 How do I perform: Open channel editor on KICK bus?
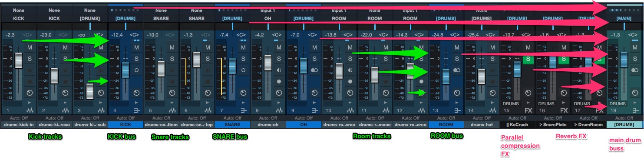click(136, 93)
